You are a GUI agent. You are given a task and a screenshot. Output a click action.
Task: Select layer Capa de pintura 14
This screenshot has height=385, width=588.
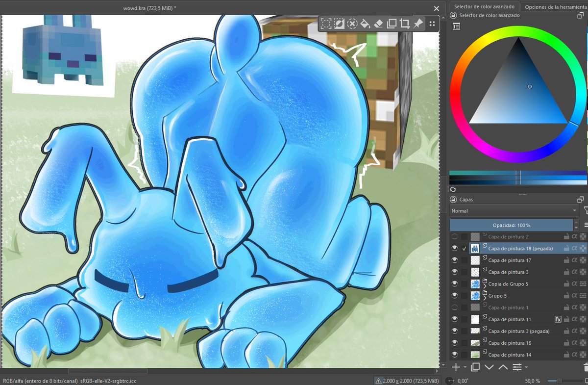point(510,355)
